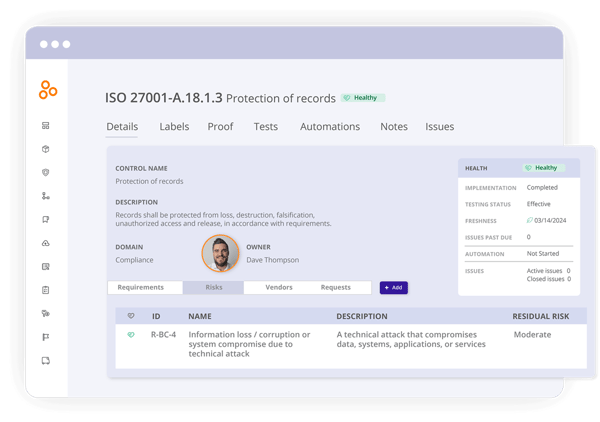Switch to the Automations tab
600x422 pixels.
pyautogui.click(x=330, y=127)
